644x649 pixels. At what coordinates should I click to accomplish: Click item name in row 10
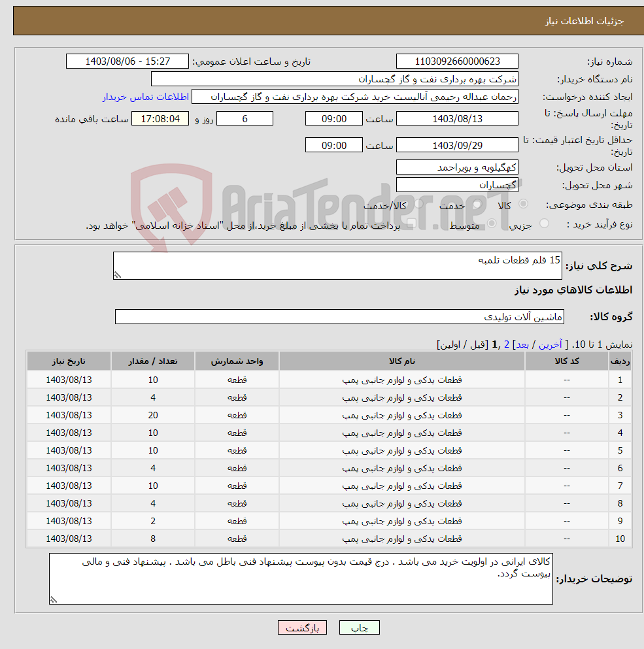[x=402, y=539]
